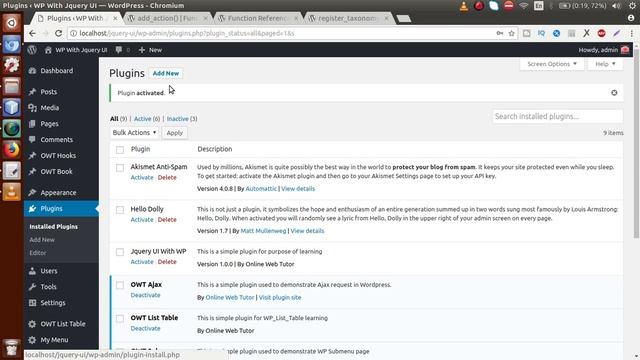Bookmark this page with the star icon
This screenshot has width=640, height=360.
[511, 33]
